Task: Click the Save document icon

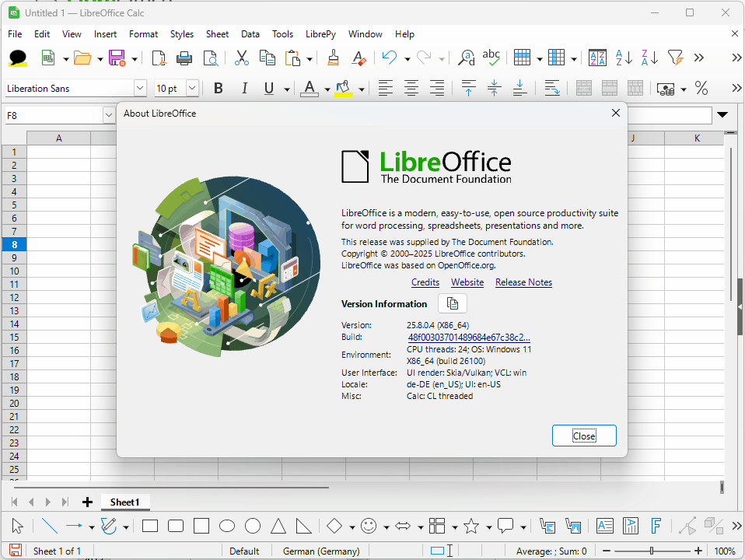Action: [x=117, y=58]
